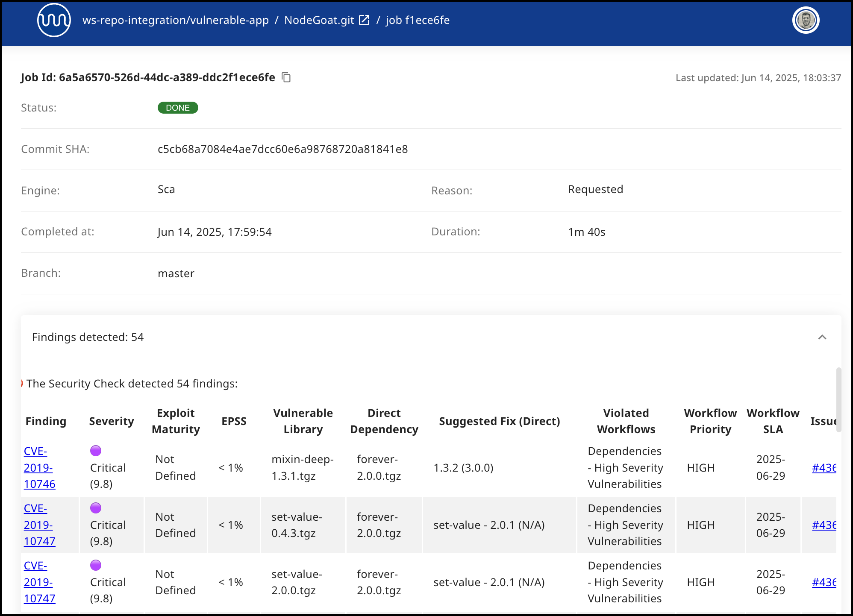Collapse the Findings detected panel chevron
The width and height of the screenshot is (853, 616).
pyautogui.click(x=822, y=337)
